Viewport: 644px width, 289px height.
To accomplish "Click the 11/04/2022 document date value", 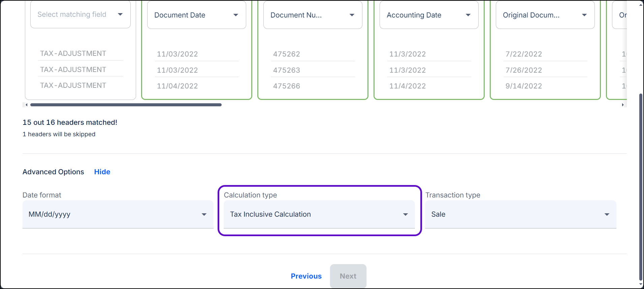I will point(177,86).
